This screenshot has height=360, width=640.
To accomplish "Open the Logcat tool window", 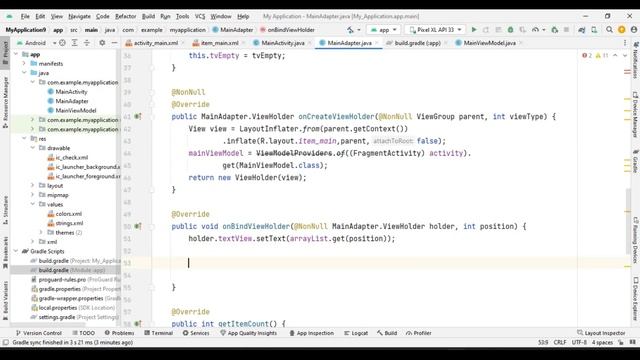I will [356, 333].
